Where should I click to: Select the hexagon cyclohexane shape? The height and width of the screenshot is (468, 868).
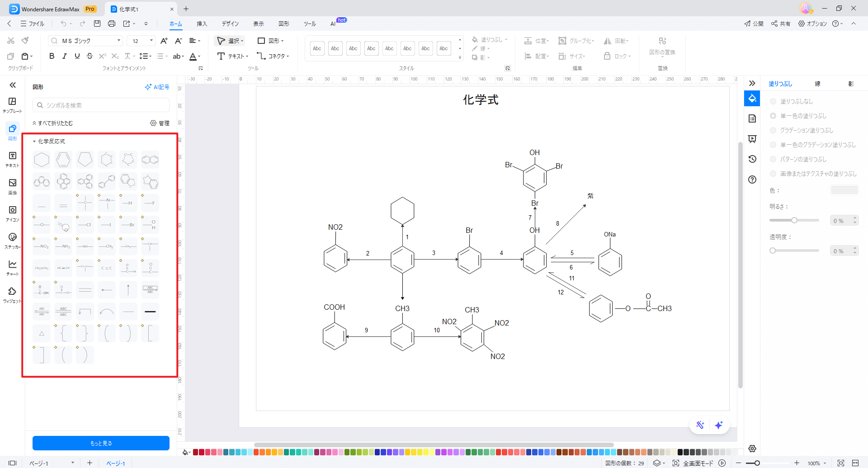pyautogui.click(x=42, y=160)
